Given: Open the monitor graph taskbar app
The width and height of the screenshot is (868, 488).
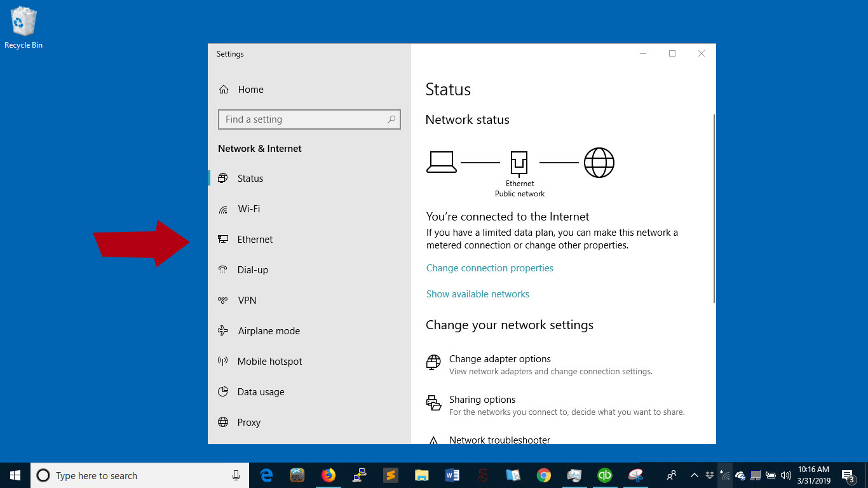Looking at the screenshot, I should 574,475.
